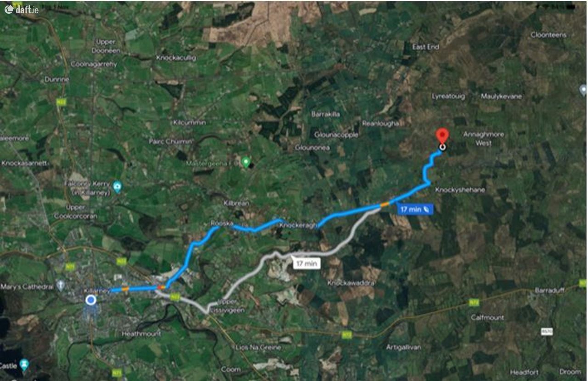
Task: Click the grey marker at right edge
Action: [x=583, y=89]
